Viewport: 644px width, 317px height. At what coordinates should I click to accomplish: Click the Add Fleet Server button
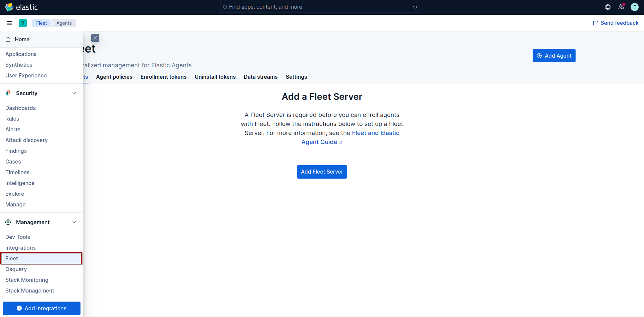click(322, 172)
